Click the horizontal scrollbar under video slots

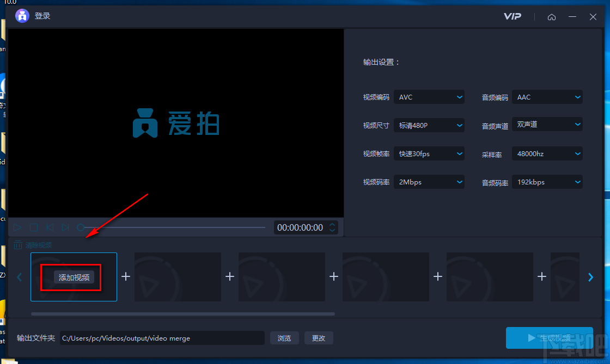183,314
